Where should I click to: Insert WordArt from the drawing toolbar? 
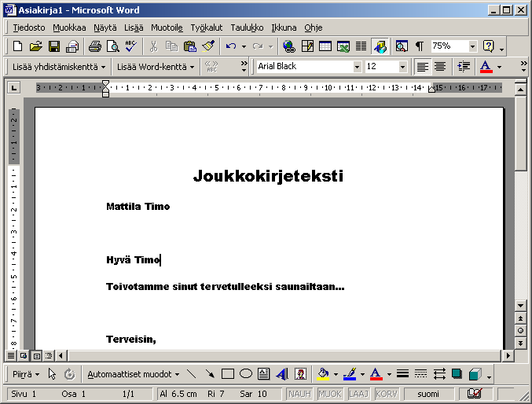[x=282, y=374]
